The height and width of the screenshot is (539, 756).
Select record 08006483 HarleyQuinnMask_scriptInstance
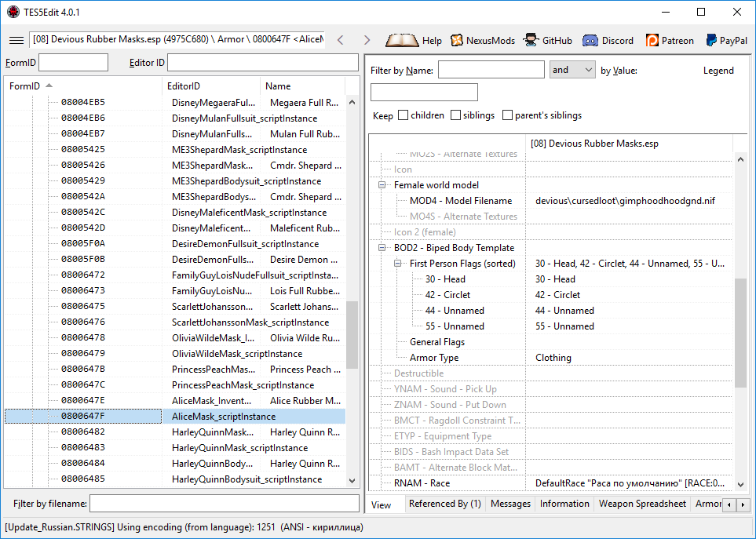175,448
